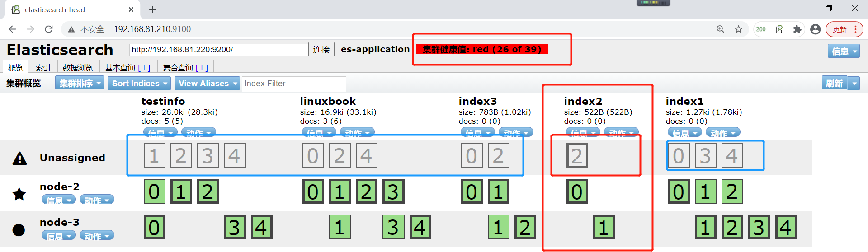
Task: Open the extensions puzzle piece menu
Action: pyautogui.click(x=797, y=29)
